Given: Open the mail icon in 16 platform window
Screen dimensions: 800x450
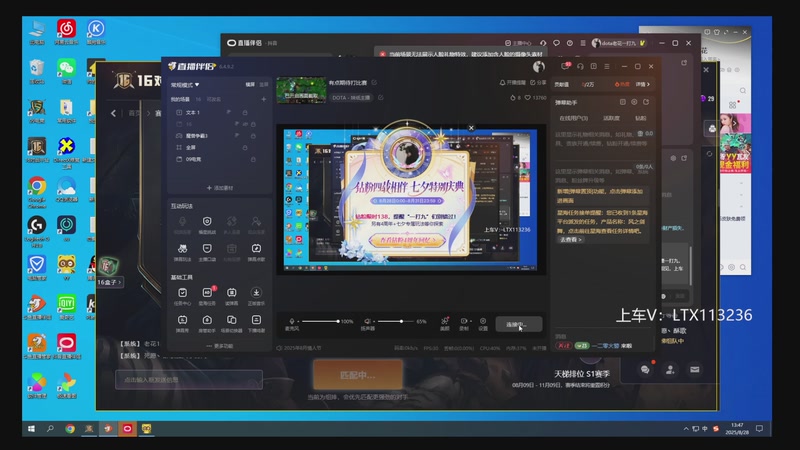Looking at the screenshot, I should 695,369.
